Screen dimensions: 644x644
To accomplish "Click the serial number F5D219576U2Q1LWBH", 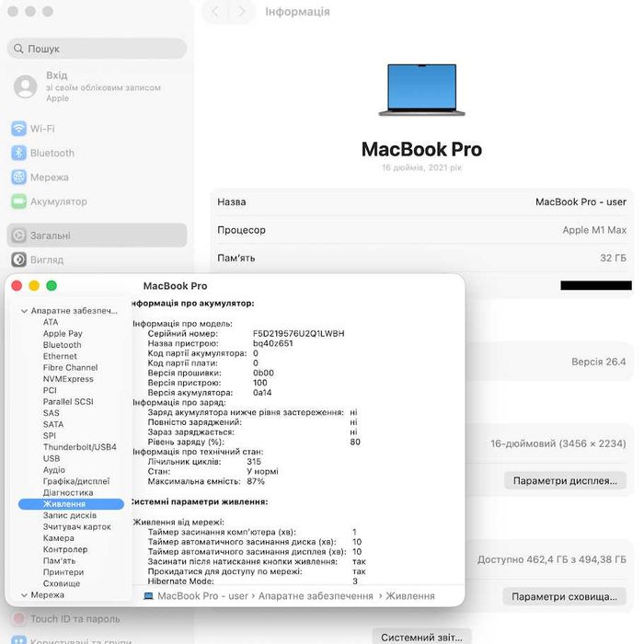I will 299,333.
